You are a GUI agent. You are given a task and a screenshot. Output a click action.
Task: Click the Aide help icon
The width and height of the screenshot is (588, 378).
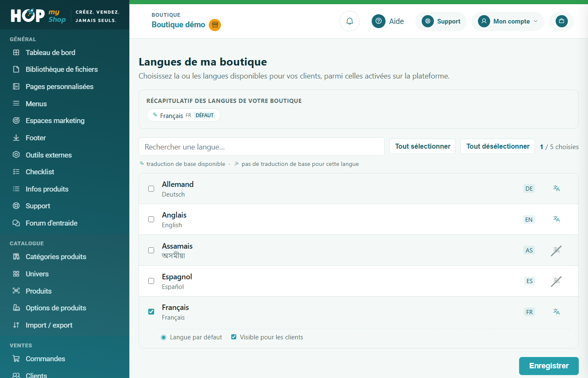[378, 21]
